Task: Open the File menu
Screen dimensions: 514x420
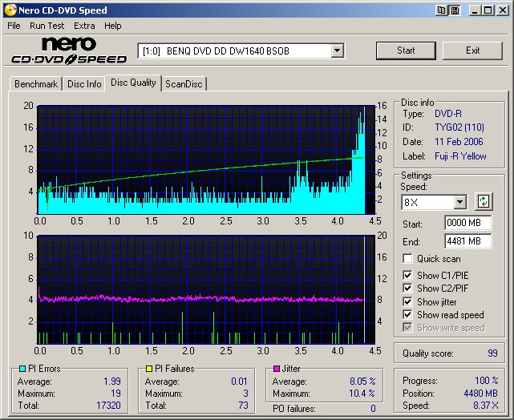Action: click(14, 26)
